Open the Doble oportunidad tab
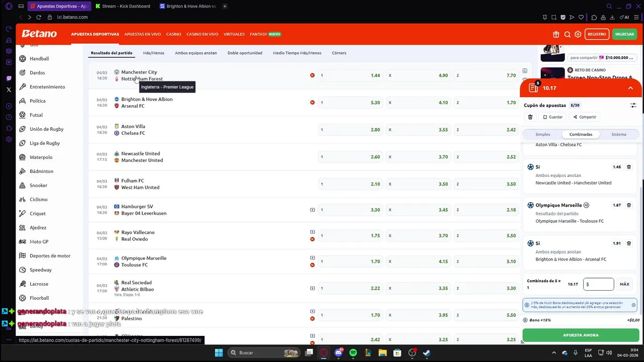 (x=245, y=53)
